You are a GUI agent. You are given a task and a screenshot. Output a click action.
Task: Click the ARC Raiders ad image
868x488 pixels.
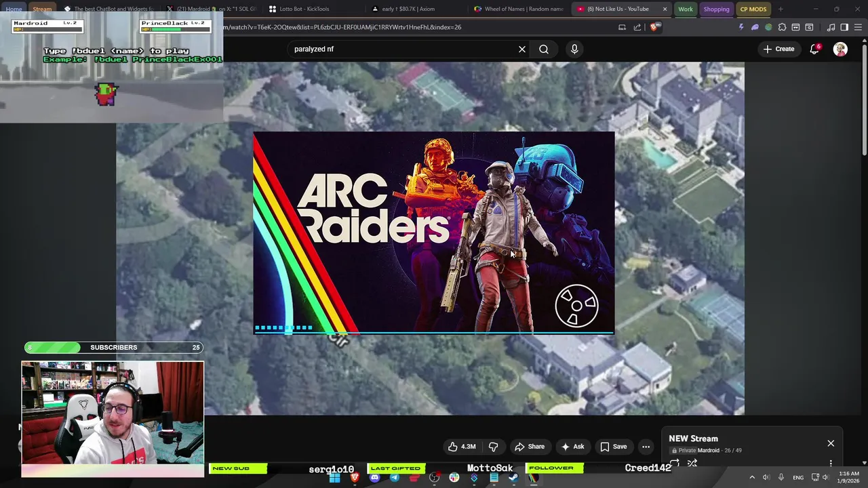coord(434,232)
